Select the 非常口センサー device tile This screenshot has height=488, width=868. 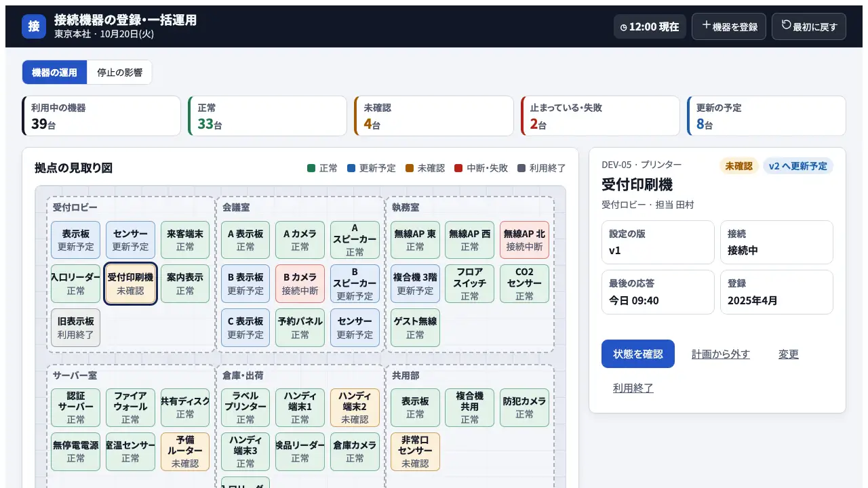415,452
